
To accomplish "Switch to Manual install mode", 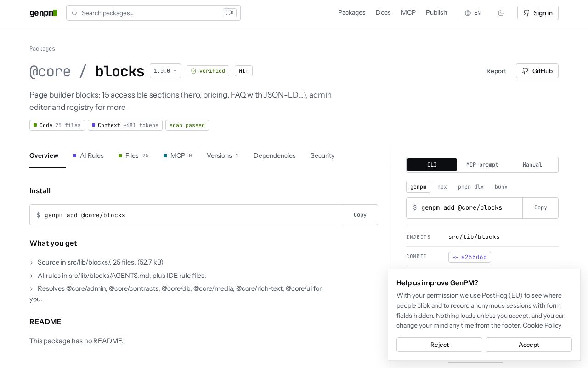I will point(532,165).
